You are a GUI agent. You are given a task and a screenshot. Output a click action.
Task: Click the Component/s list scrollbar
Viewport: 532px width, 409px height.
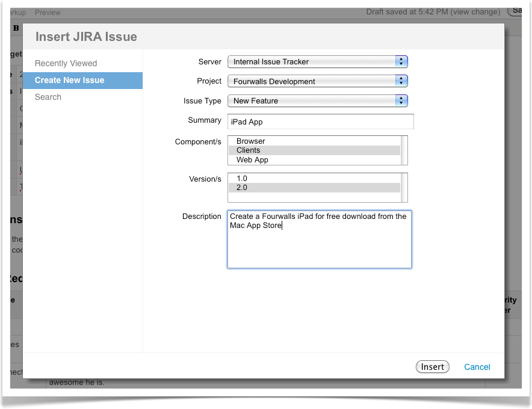404,150
